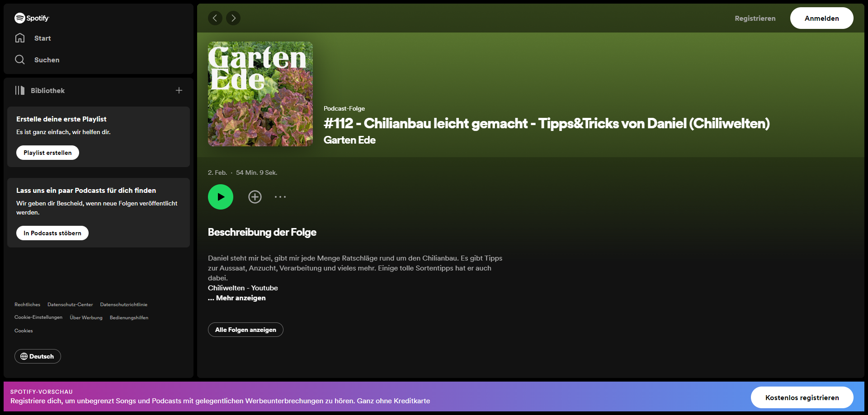Image resolution: width=868 pixels, height=415 pixels.
Task: Open Chiliwelten - Youtube link
Action: click(243, 288)
